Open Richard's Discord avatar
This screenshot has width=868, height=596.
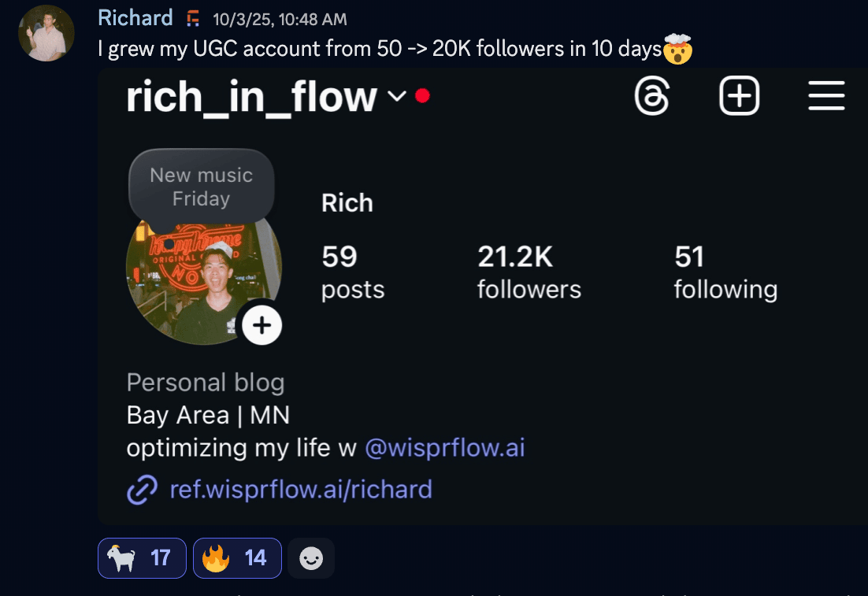click(46, 33)
